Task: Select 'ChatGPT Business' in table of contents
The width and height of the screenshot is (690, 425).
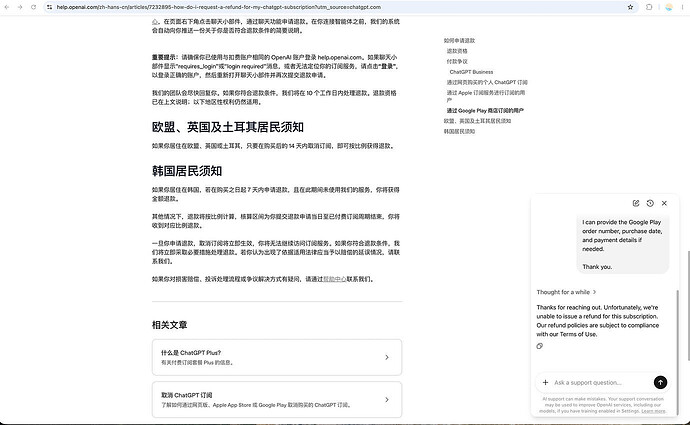Action: tap(471, 72)
